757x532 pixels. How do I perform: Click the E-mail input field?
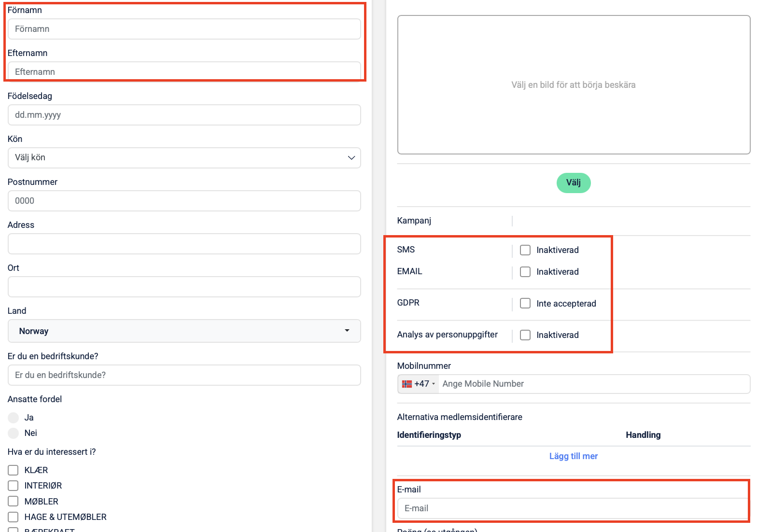point(573,508)
